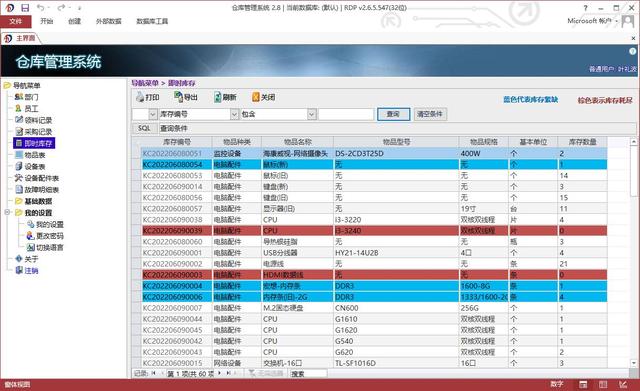This screenshot has width=640, height=391.
Task: Click the 关闭 close toolbar button
Action: (263, 97)
